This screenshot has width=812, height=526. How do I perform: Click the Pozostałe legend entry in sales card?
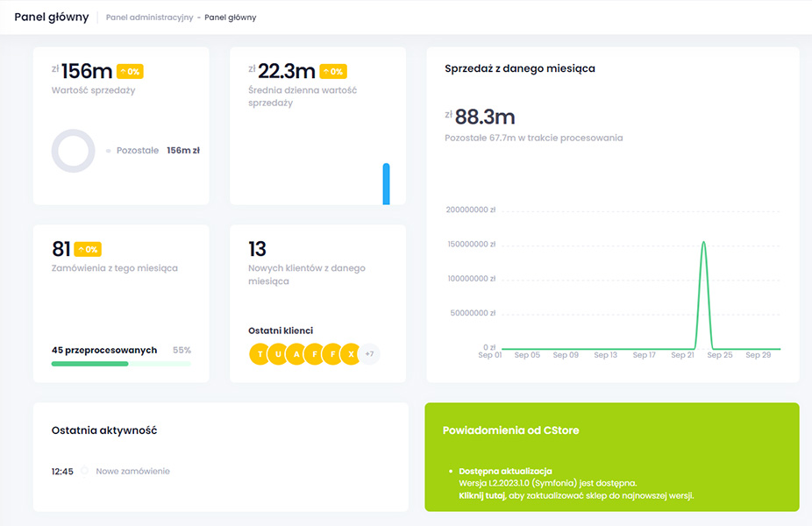(138, 151)
